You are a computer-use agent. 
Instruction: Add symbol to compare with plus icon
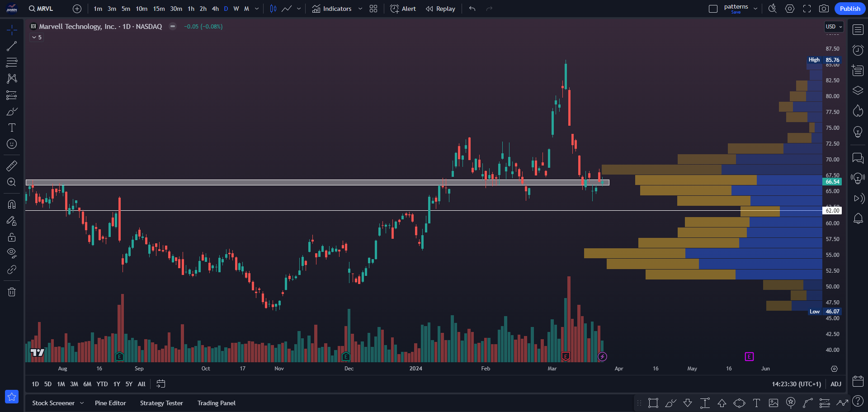[77, 9]
